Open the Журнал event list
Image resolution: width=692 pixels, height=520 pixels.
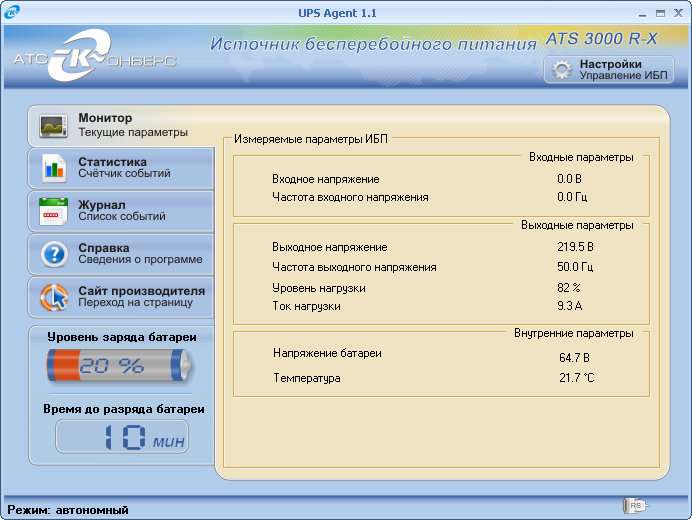coord(121,211)
